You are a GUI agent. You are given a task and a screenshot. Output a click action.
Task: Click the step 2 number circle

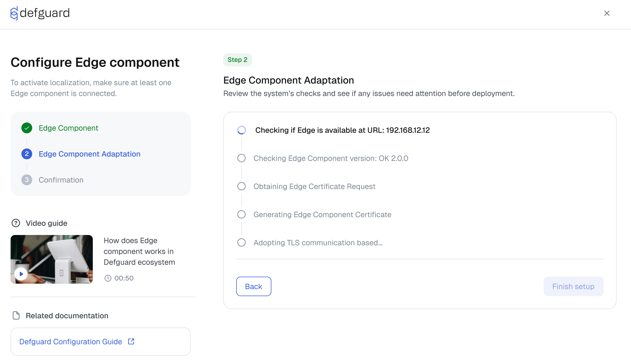tap(27, 154)
